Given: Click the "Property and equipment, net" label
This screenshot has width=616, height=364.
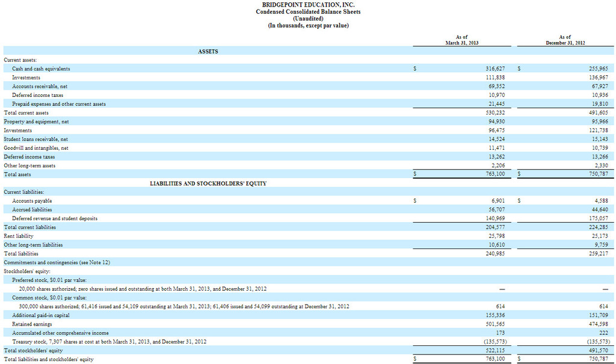Looking at the screenshot, I should (36, 122).
